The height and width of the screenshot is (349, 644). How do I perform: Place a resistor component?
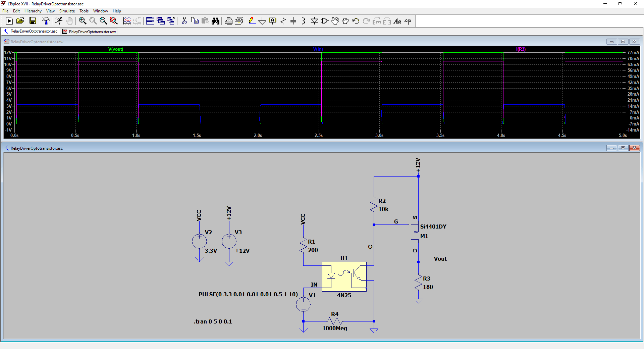[283, 21]
